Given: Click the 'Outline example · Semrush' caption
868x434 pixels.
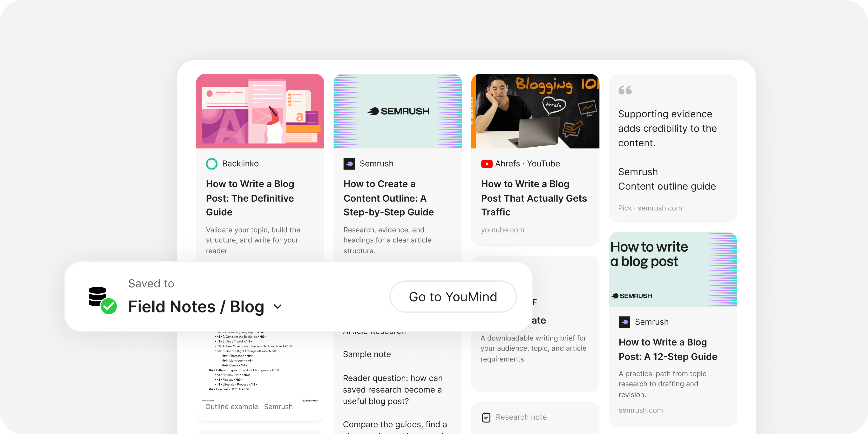Looking at the screenshot, I should [x=249, y=407].
